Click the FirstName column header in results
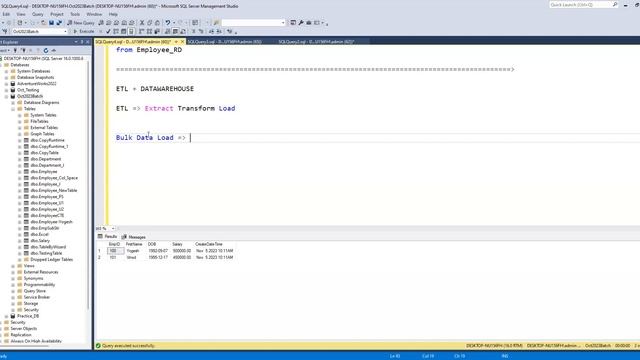Screen dimensions: 640x360 [135, 244]
